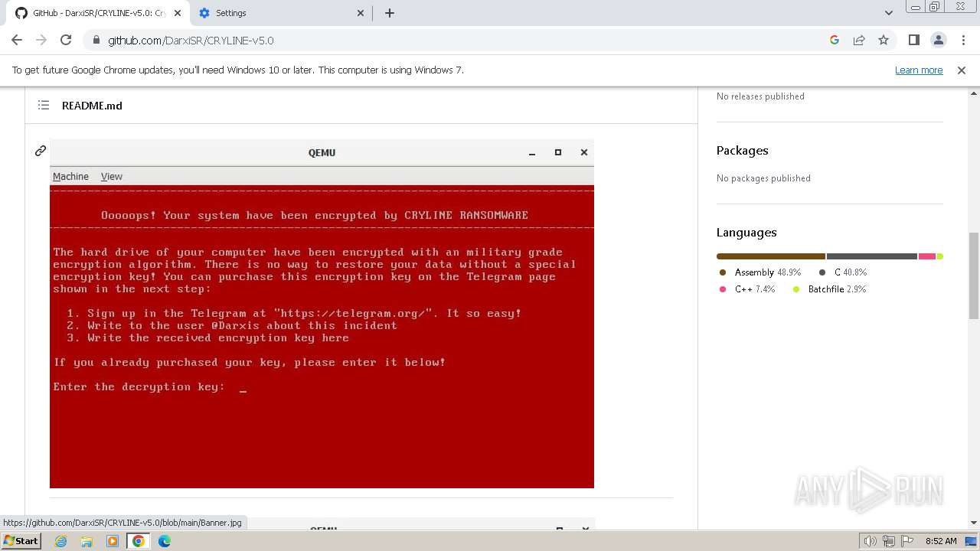Image resolution: width=980 pixels, height=551 pixels.
Task: Open a new tab with the plus button
Action: point(389,13)
